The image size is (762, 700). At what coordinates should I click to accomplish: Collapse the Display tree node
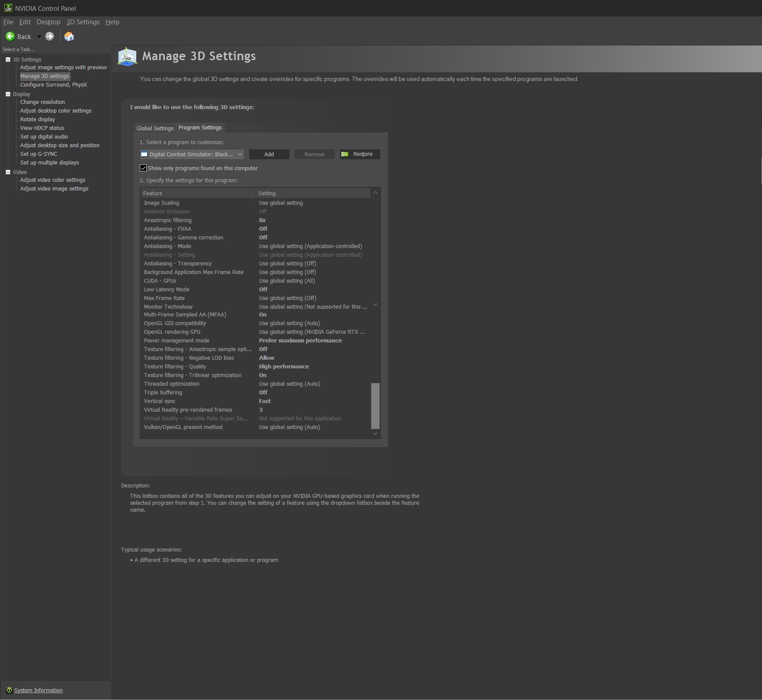tap(8, 94)
